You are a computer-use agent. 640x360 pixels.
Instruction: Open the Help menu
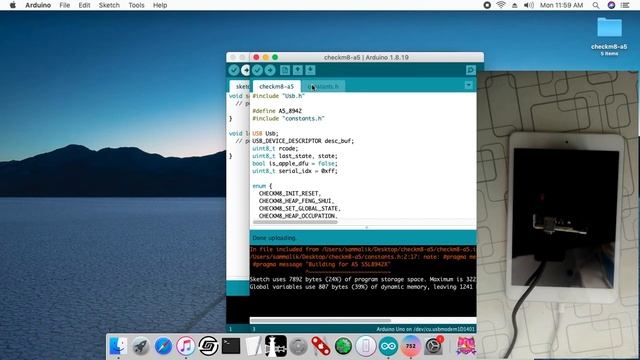pyautogui.click(x=160, y=5)
